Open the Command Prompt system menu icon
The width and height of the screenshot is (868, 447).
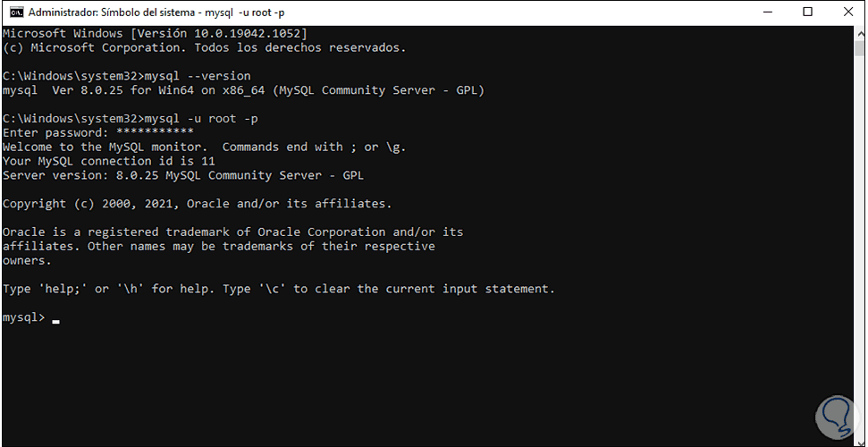(x=13, y=13)
